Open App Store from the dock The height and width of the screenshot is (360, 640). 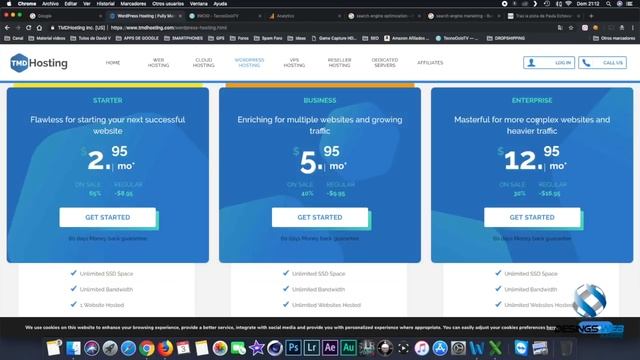(440, 348)
